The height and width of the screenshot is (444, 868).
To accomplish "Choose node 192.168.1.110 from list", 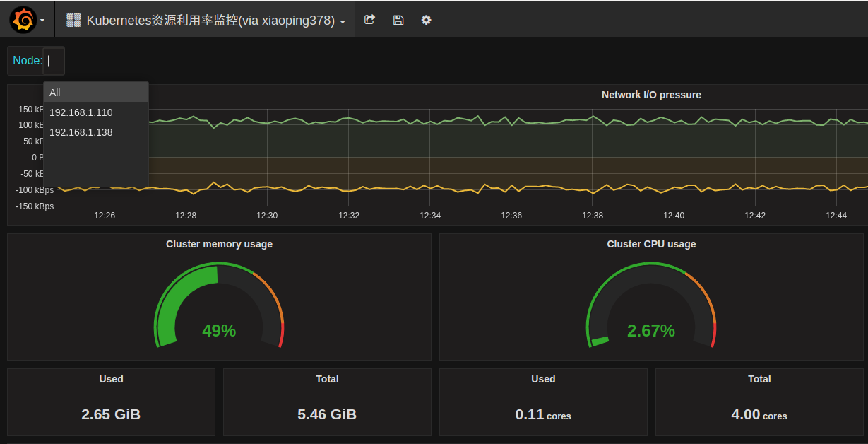I will 81,112.
